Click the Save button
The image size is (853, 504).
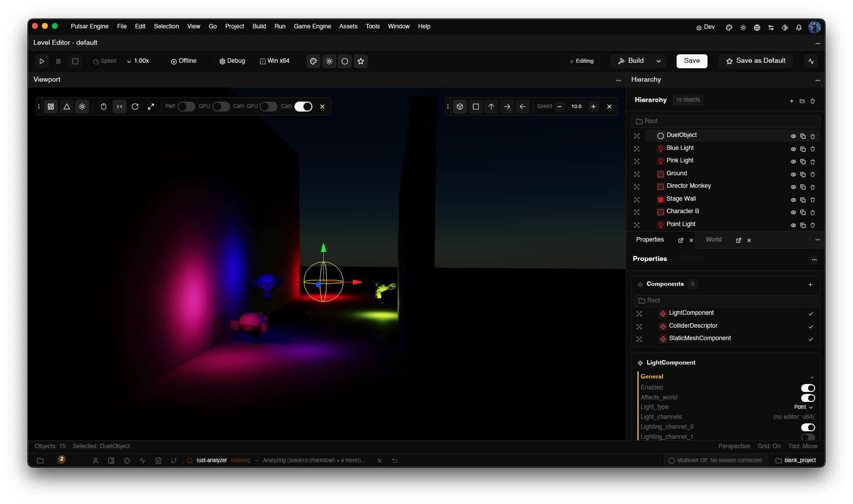pos(692,61)
